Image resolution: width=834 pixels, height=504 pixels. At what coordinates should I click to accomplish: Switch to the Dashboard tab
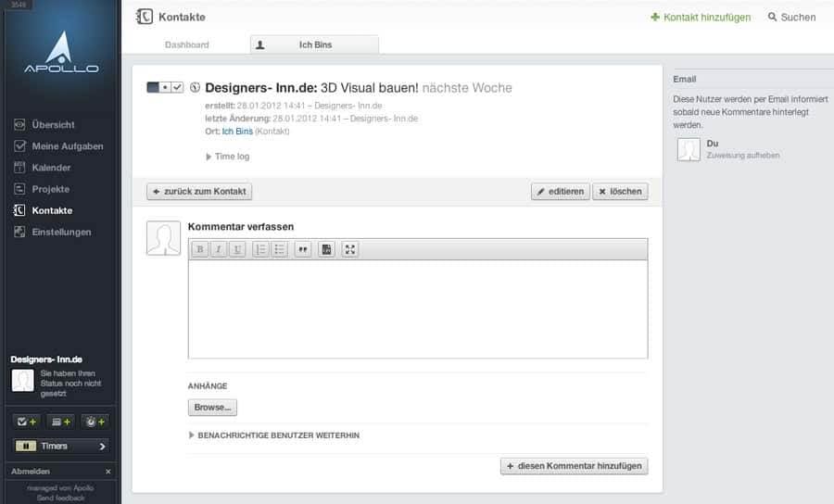coord(186,44)
